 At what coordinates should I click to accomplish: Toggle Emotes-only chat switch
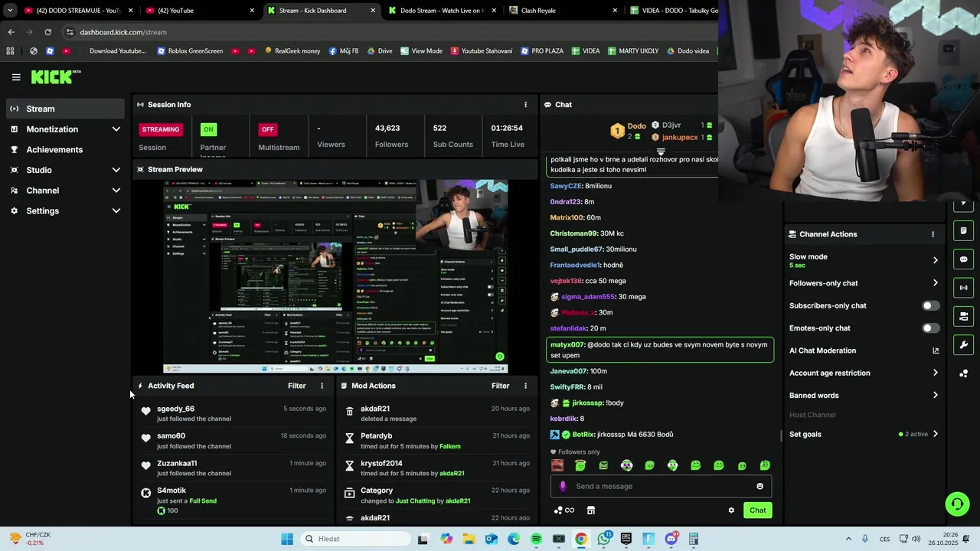[x=930, y=328]
